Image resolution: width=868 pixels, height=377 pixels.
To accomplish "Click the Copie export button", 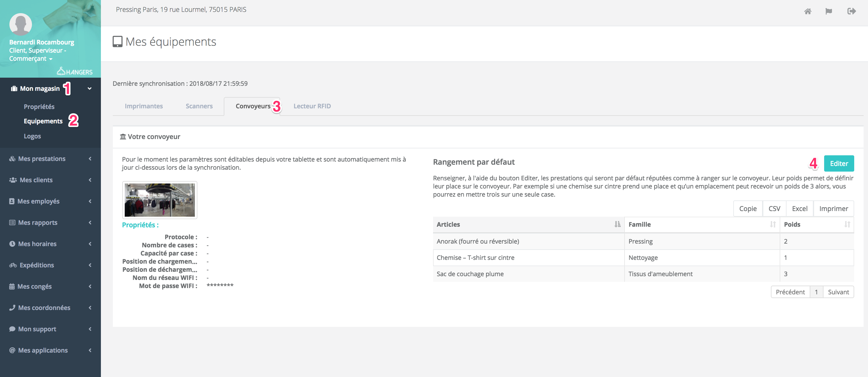I will [x=748, y=209].
